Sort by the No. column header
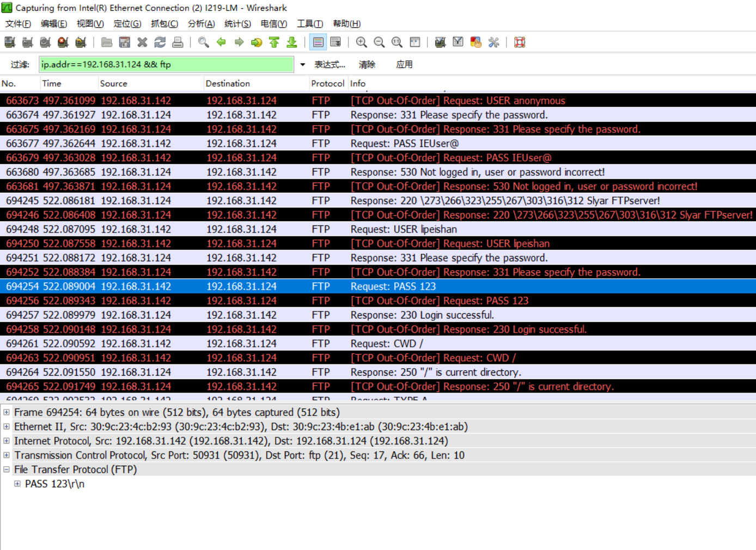 20,83
